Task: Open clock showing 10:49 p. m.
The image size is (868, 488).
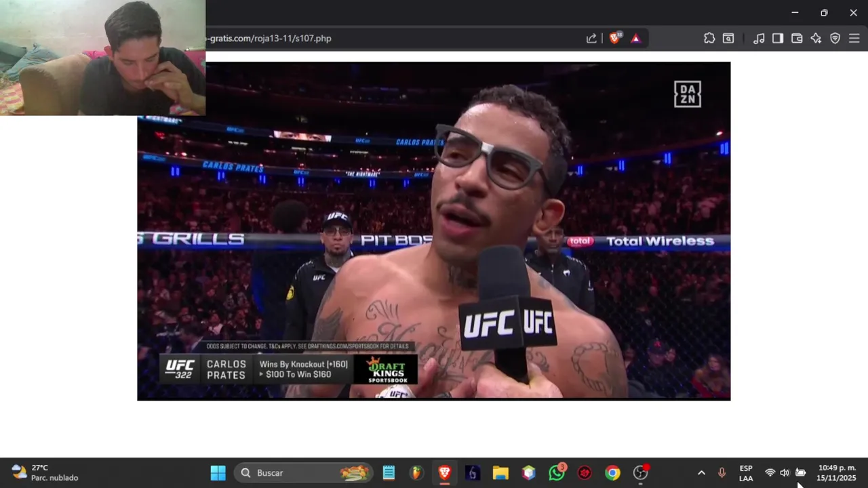Action: tap(837, 473)
